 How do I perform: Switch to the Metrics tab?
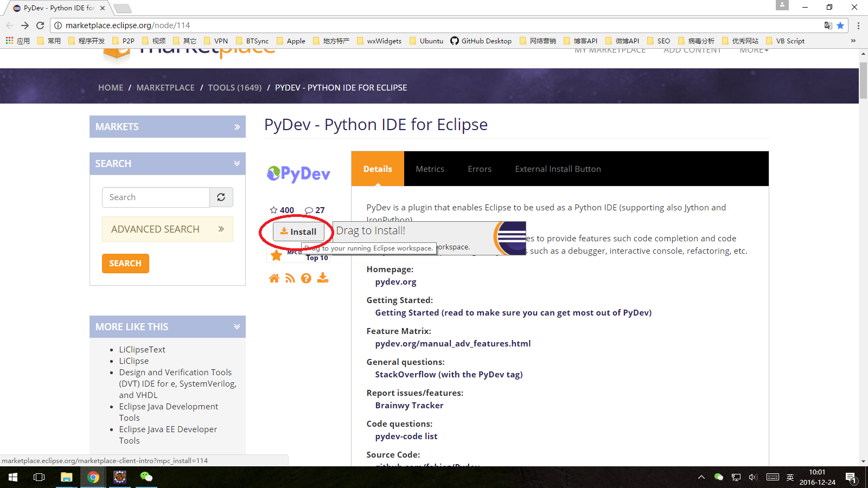(x=430, y=169)
